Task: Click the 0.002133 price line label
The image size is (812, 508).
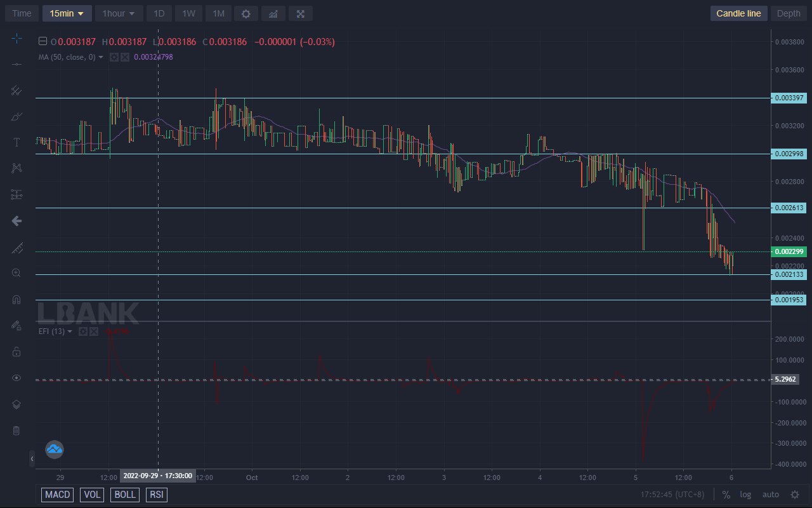Action: point(789,274)
